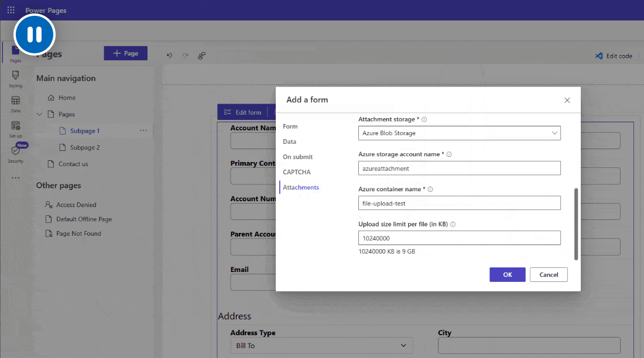This screenshot has height=358, width=644.
Task: Open the Set up workspace icon
Action: [x=16, y=129]
